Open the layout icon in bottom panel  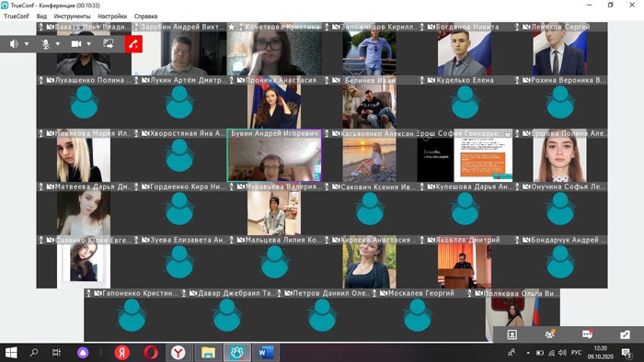[512, 334]
